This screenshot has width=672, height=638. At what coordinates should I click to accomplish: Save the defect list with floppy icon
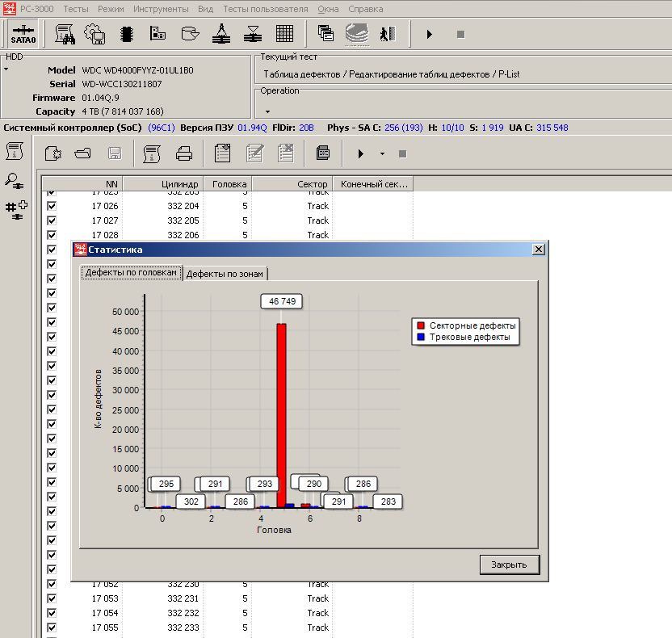tap(115, 153)
